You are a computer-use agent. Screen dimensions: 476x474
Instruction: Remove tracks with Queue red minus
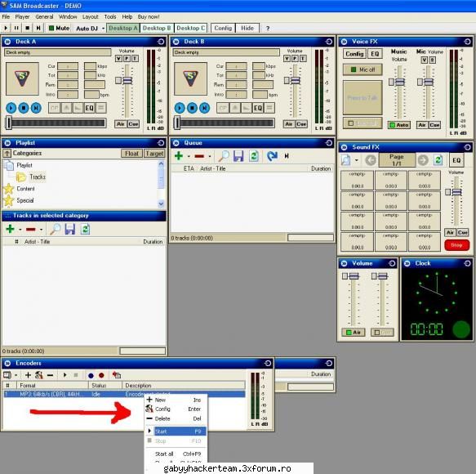(x=199, y=156)
